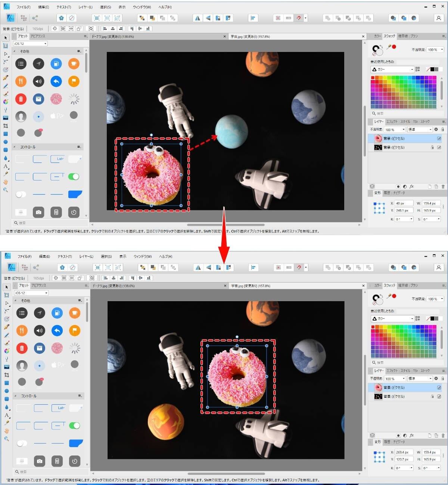Toggle visibility of donut layer in top window
This screenshot has width=448, height=485.
pos(439,139)
